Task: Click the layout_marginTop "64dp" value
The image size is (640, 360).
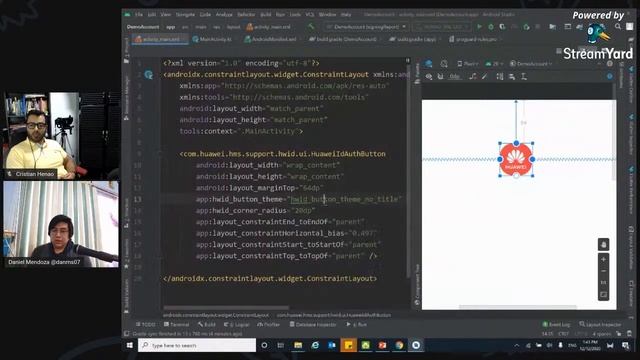Action: tap(312, 188)
